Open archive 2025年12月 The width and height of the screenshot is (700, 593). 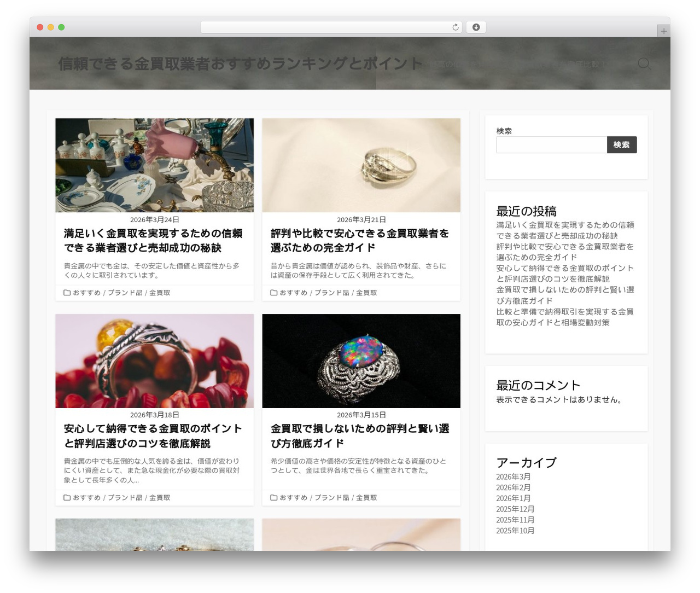pos(515,509)
